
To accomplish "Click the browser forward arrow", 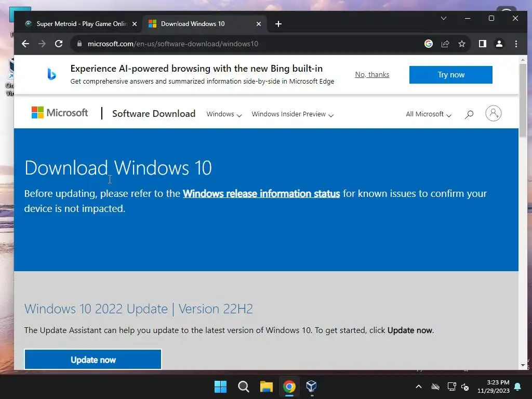I will tap(42, 44).
